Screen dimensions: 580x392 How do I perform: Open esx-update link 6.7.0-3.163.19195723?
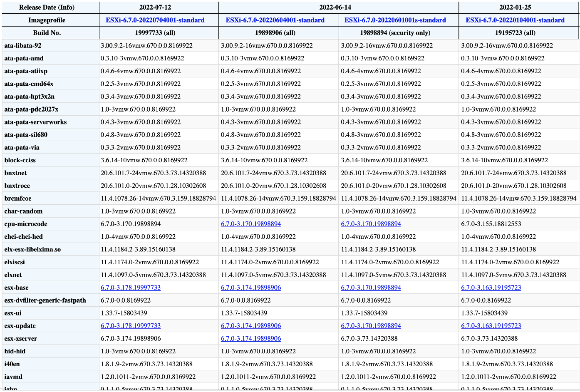[491, 326]
